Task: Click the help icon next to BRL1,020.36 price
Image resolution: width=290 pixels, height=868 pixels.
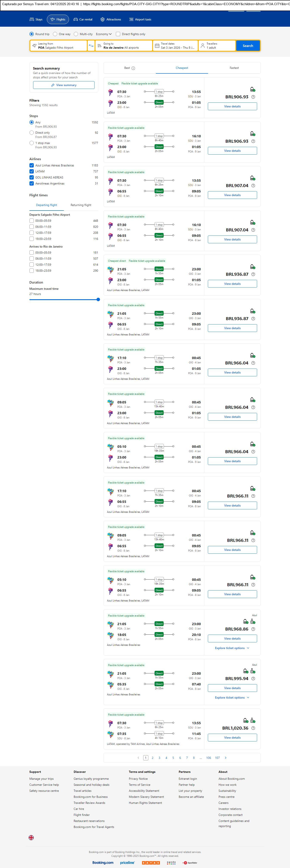Action: [253, 728]
